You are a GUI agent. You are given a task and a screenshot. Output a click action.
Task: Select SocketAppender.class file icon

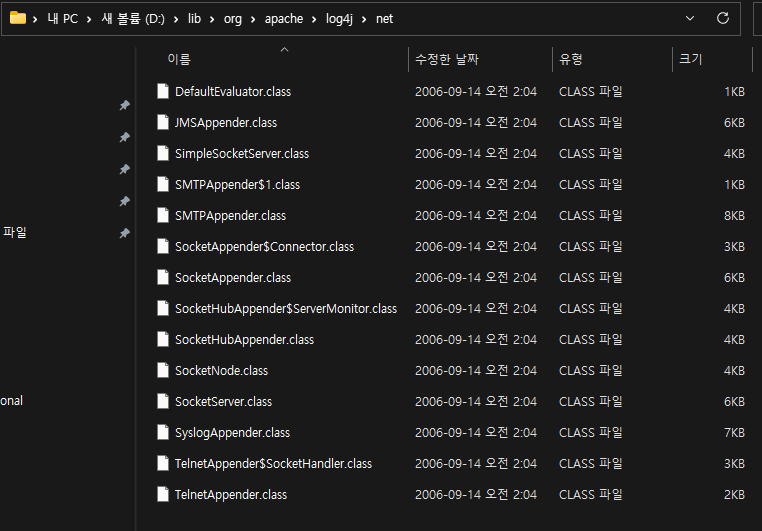click(x=163, y=277)
